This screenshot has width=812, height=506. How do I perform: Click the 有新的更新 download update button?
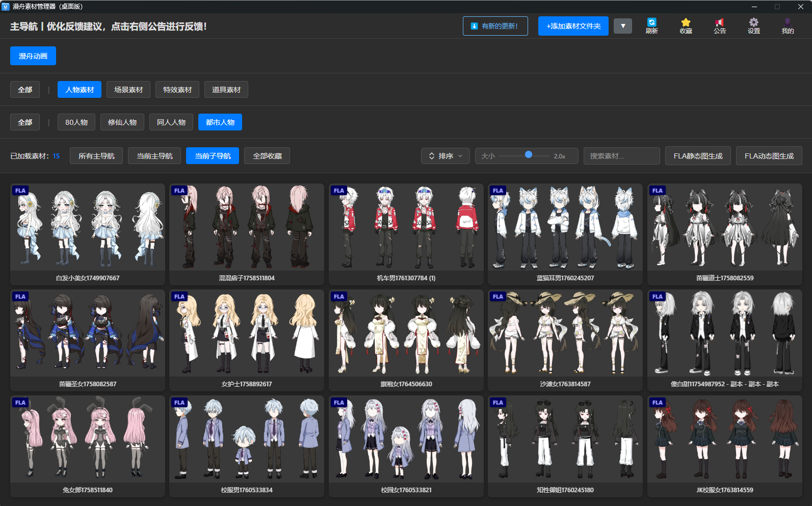(495, 26)
